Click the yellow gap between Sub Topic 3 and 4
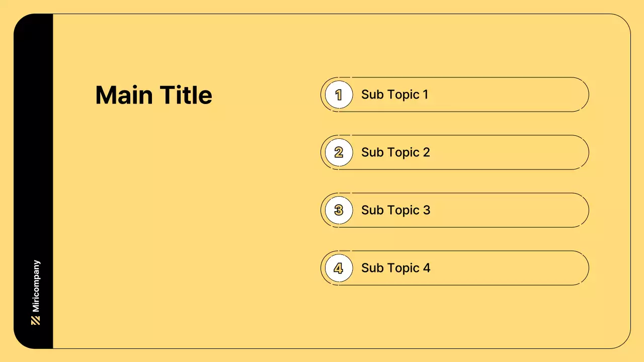Screen dimensions: 644x362 (453, 239)
